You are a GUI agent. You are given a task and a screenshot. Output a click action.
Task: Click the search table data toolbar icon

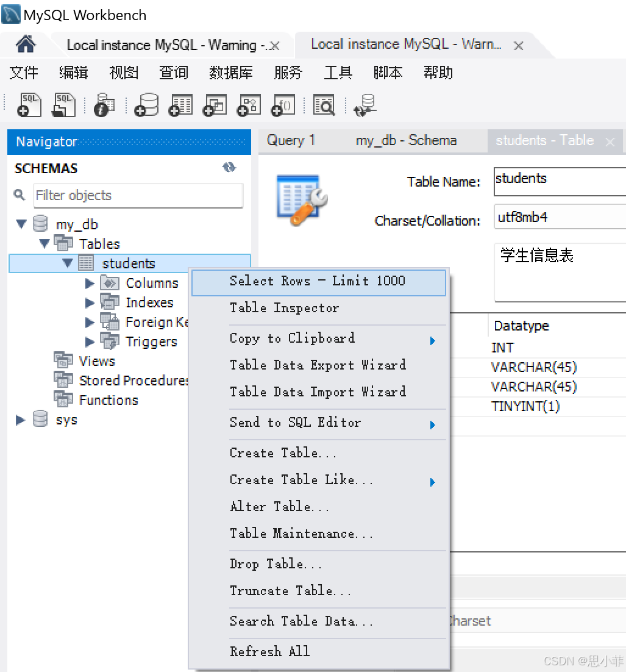tap(324, 104)
